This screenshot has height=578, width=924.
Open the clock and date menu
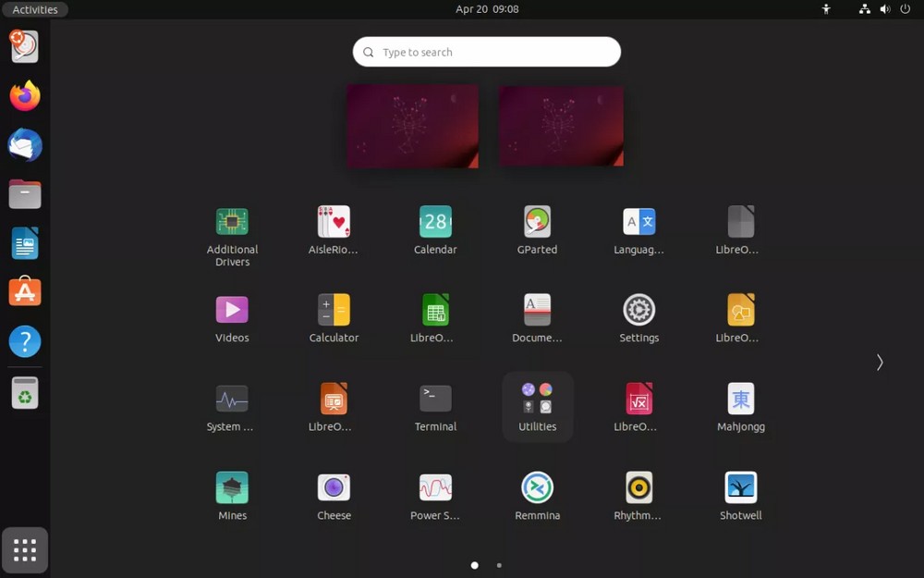487,9
